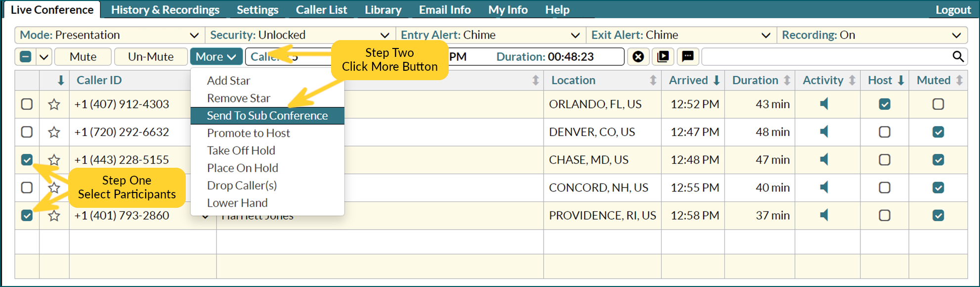Uncheck Host for the Orlando caller
The image size is (980, 287).
(885, 104)
